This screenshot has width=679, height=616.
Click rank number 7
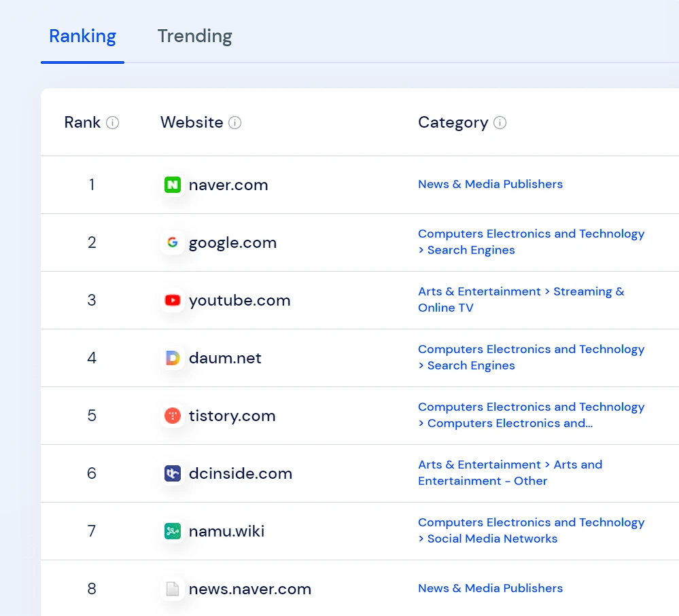pos(92,531)
